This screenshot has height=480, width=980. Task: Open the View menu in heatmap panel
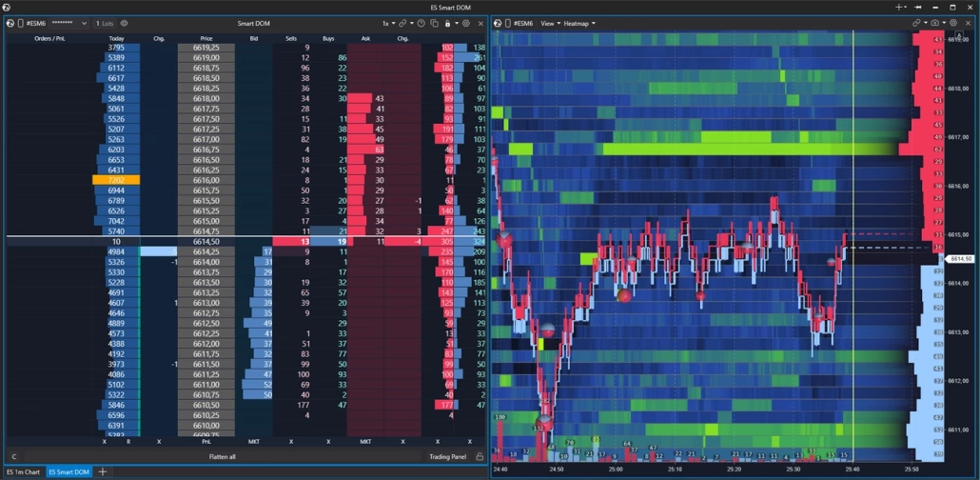tap(550, 23)
